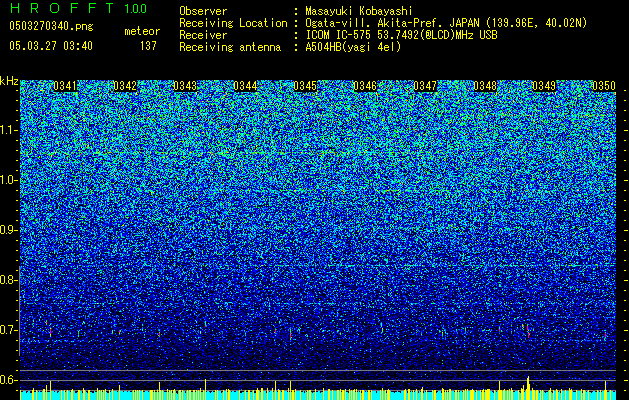Click the Receiving antenna label

click(x=230, y=47)
